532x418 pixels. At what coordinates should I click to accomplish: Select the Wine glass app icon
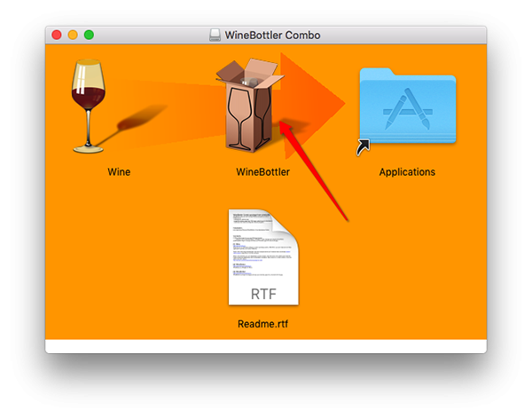pyautogui.click(x=88, y=106)
